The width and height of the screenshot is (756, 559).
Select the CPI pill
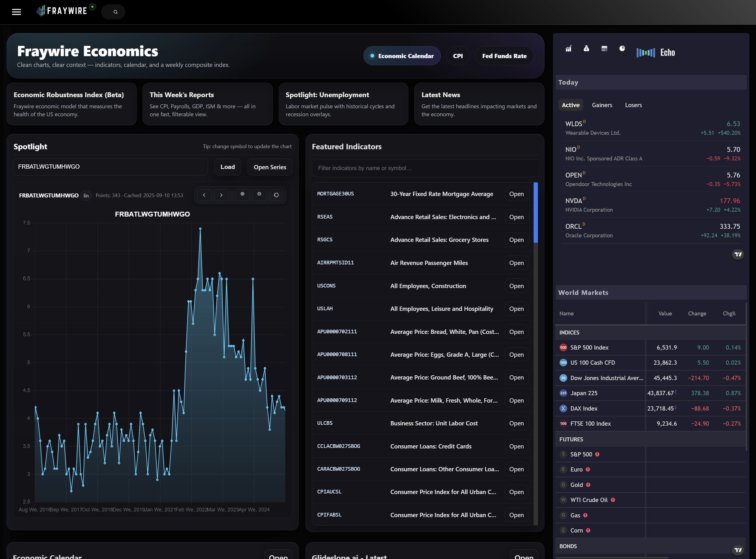point(458,56)
